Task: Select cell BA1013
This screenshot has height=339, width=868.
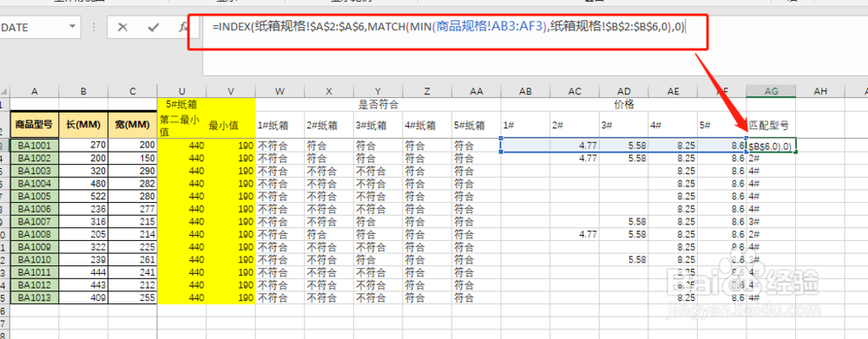Action: tap(35, 297)
